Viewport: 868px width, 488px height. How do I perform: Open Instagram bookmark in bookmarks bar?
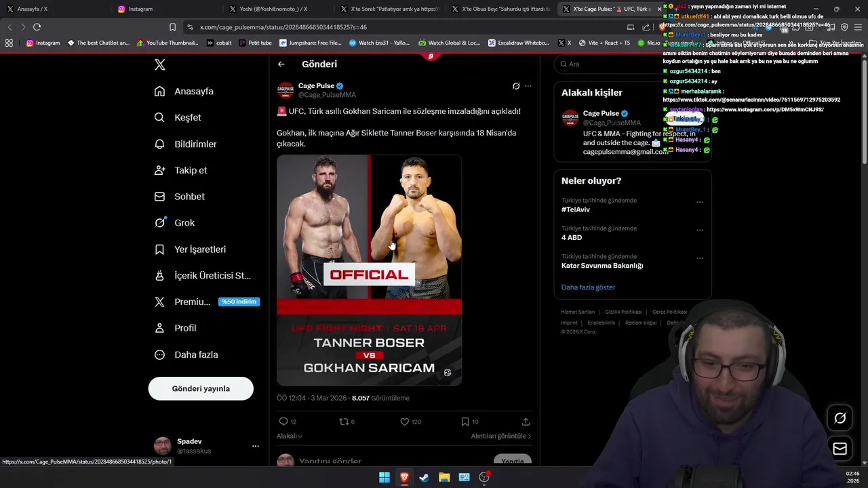click(x=43, y=43)
